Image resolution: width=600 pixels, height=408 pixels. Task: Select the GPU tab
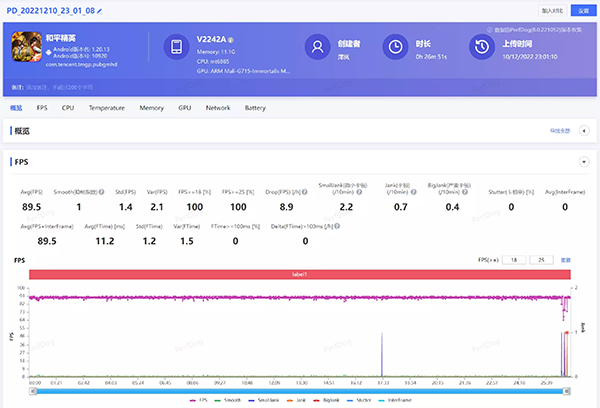pyautogui.click(x=184, y=107)
